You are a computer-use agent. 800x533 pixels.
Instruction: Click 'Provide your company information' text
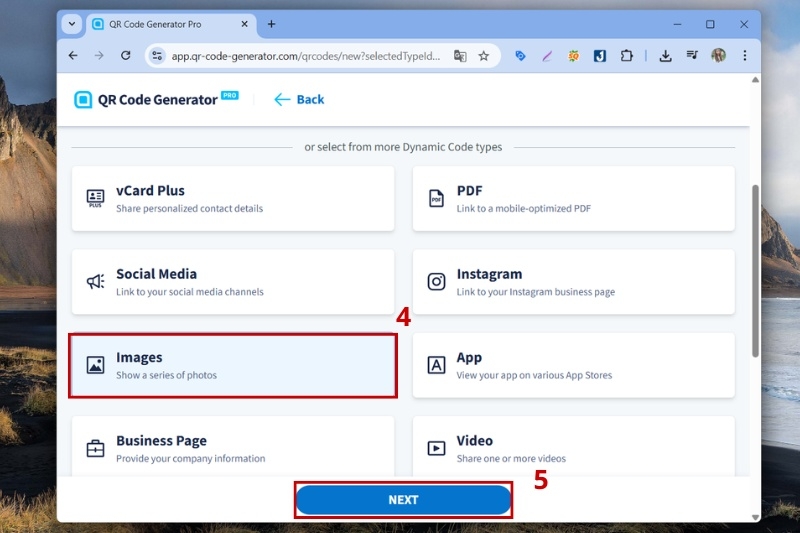190,459
